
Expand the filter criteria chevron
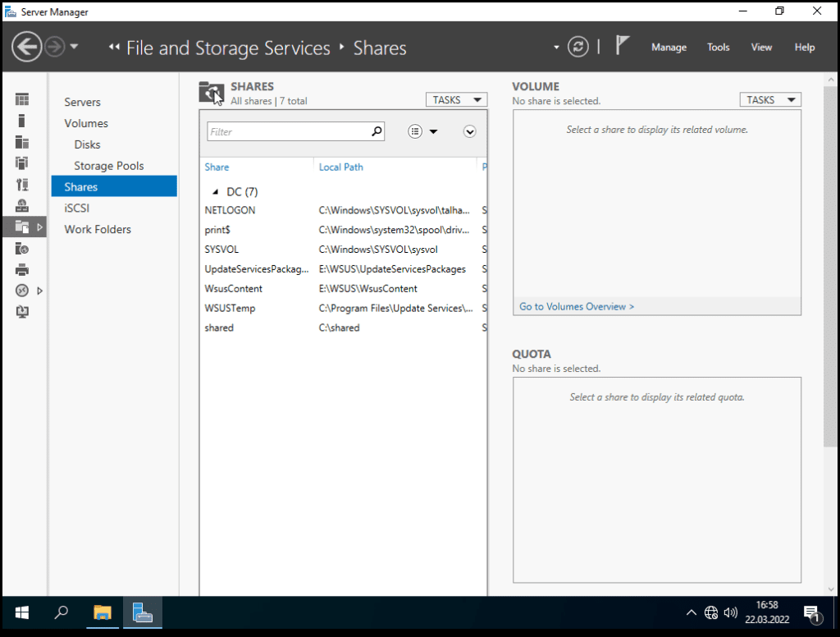tap(469, 132)
